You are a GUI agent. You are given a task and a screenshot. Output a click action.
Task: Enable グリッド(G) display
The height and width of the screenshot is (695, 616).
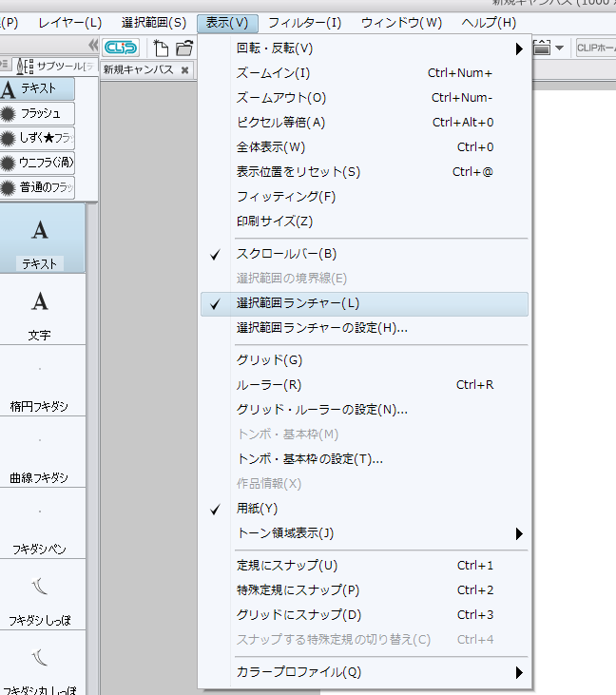[x=364, y=360]
